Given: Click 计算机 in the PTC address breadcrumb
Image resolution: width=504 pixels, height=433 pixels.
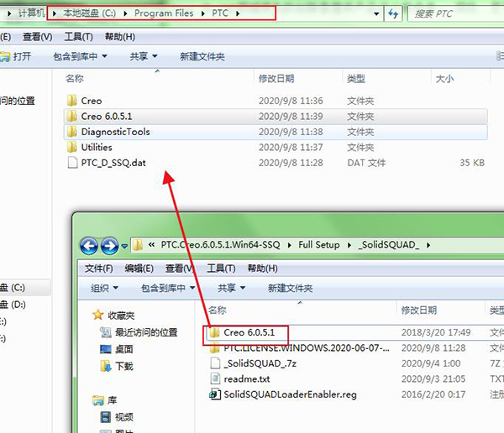Looking at the screenshot, I should [x=32, y=13].
